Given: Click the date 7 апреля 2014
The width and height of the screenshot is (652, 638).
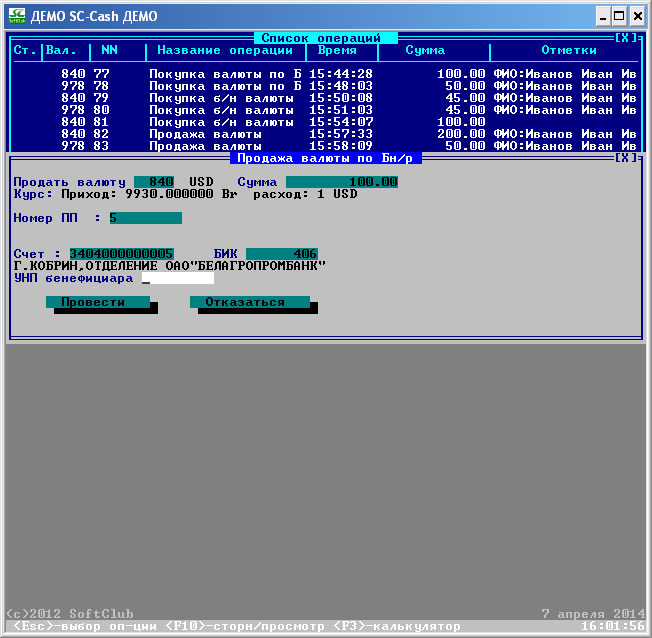Looking at the screenshot, I should pyautogui.click(x=593, y=614).
